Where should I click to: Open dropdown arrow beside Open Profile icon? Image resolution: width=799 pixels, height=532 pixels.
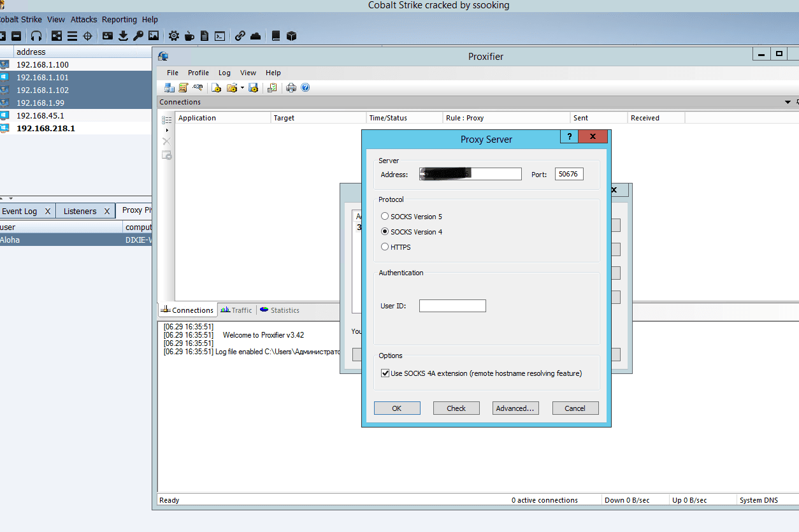pyautogui.click(x=242, y=88)
